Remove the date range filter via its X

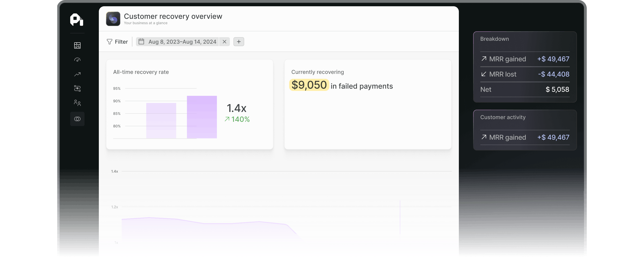point(224,42)
